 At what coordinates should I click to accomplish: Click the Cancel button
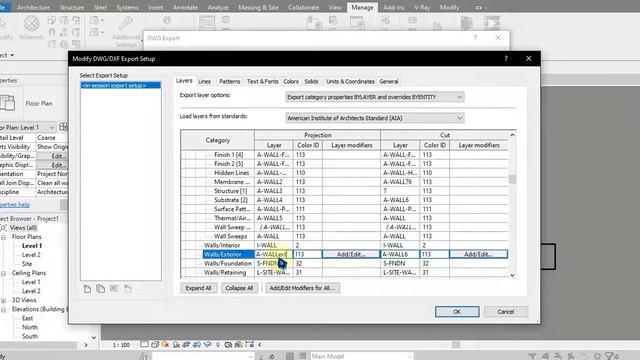point(506,312)
